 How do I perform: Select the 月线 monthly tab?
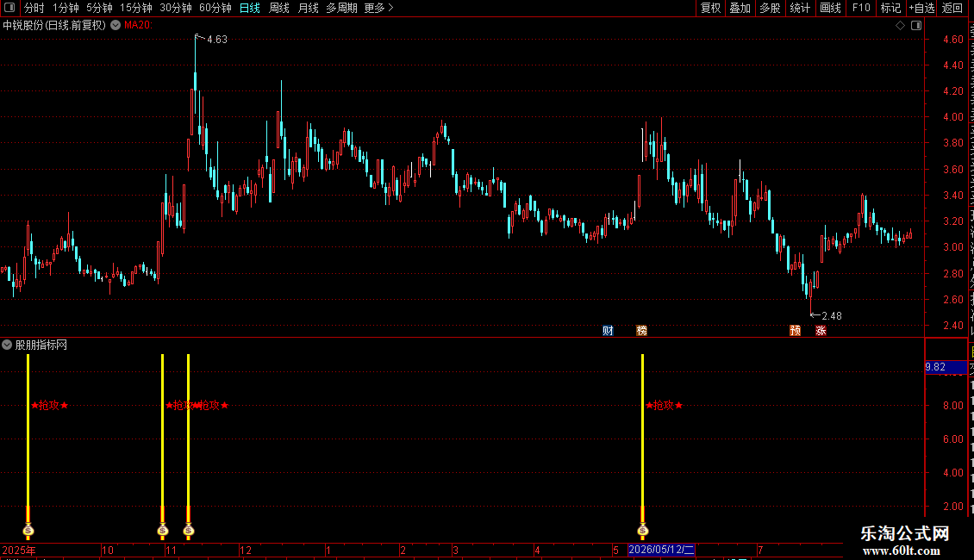308,8
